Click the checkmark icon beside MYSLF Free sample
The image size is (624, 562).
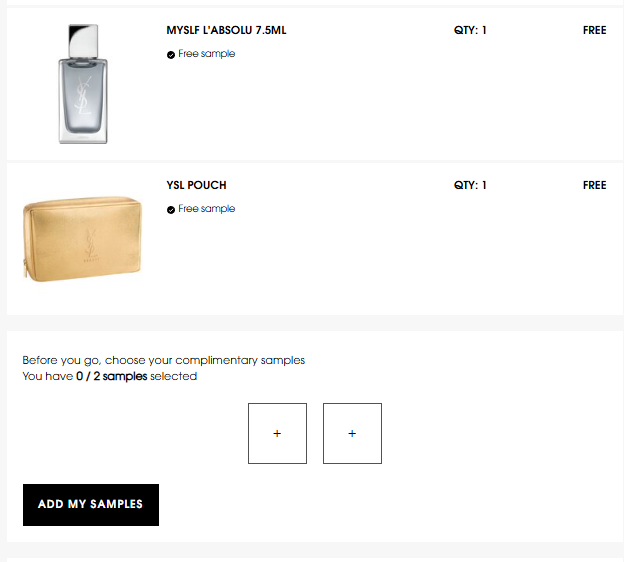[x=171, y=55]
